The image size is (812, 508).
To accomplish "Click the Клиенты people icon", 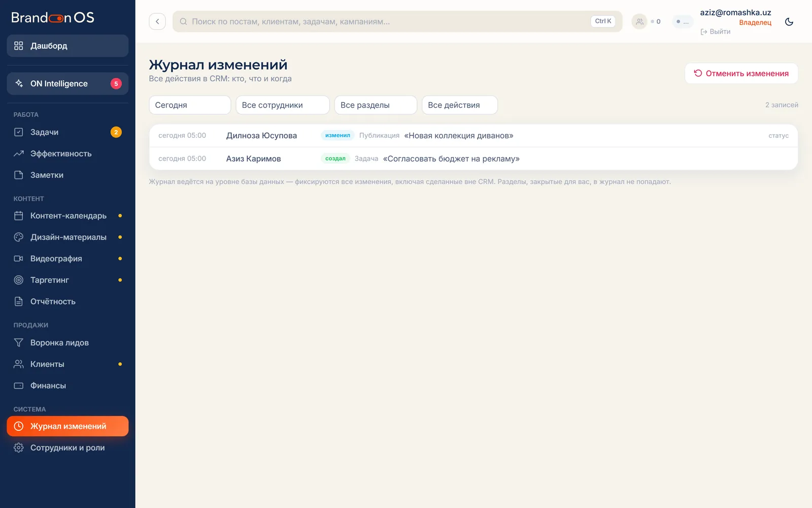I will pyautogui.click(x=19, y=364).
